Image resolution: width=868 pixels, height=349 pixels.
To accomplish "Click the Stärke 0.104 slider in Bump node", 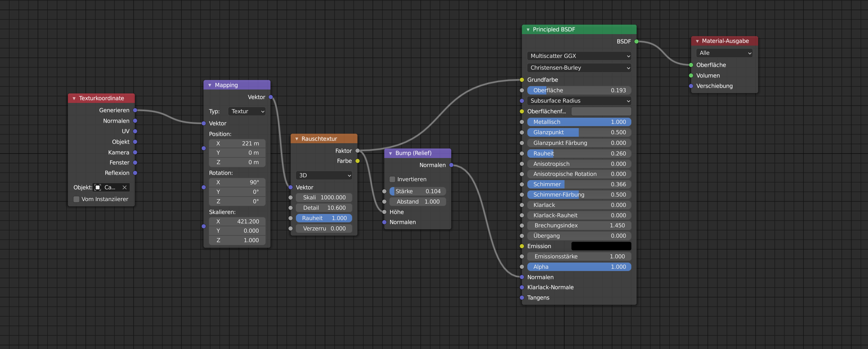I will click(x=418, y=192).
